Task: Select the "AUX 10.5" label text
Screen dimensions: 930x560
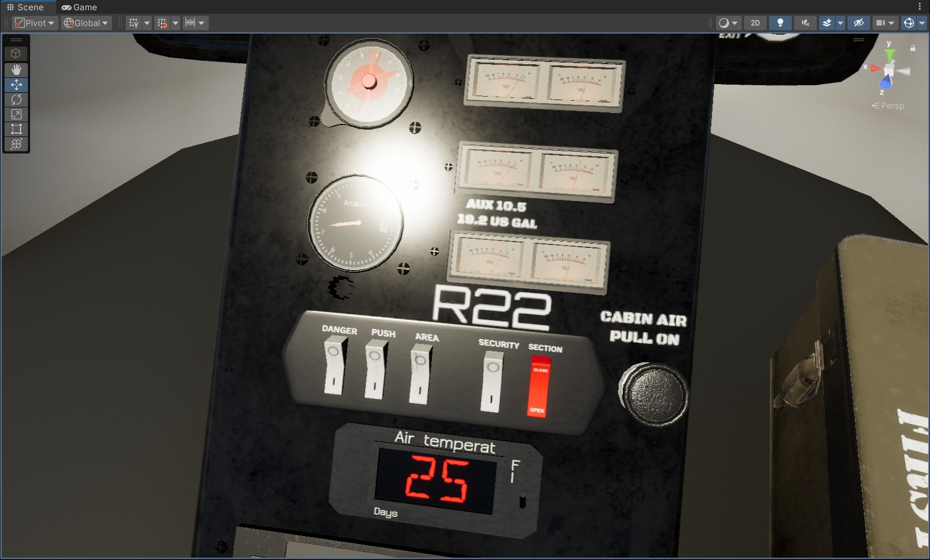Action: [496, 205]
